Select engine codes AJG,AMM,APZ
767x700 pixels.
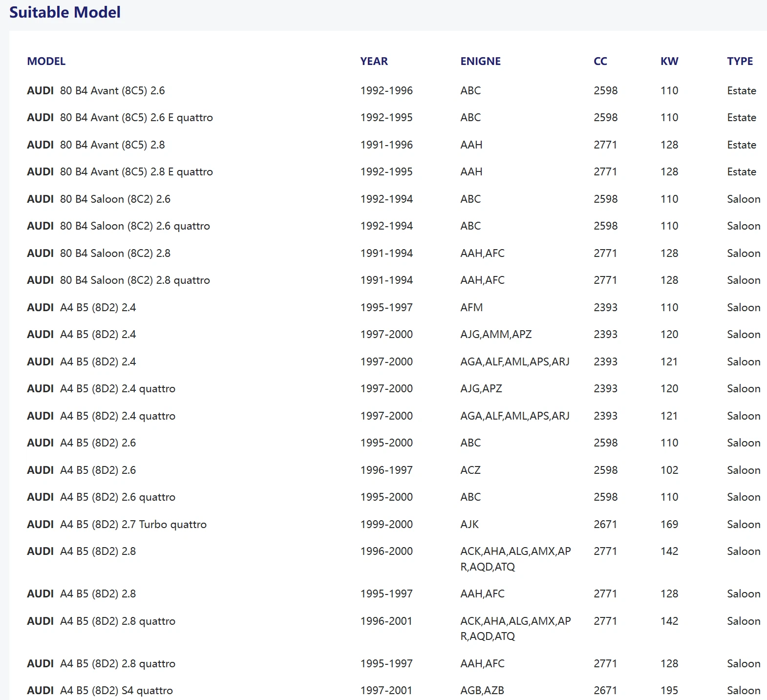[496, 335]
